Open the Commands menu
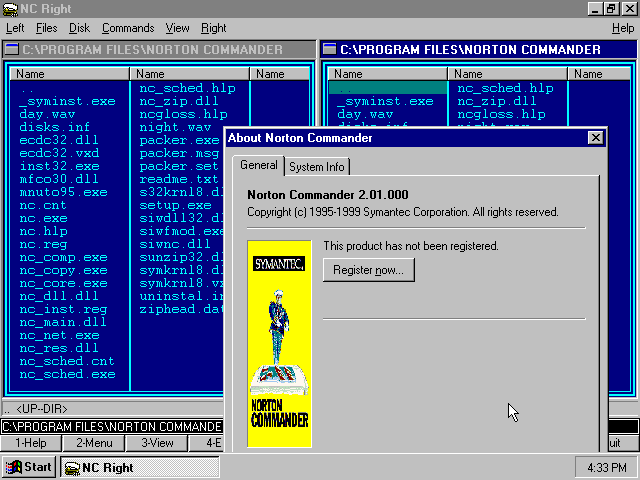 pos(128,28)
